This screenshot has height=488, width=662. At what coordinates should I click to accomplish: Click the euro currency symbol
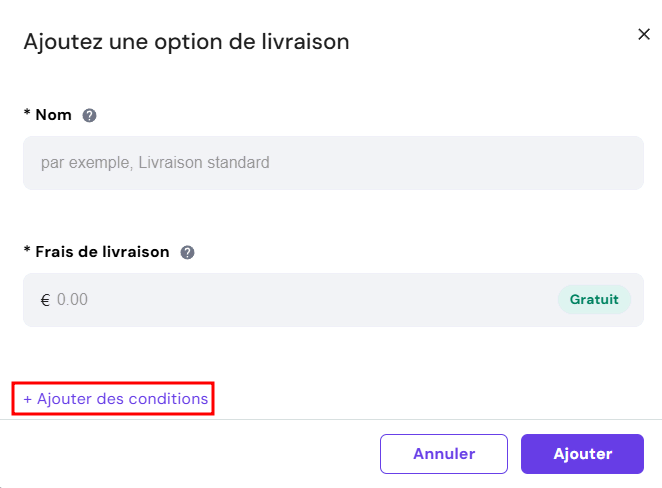click(45, 300)
